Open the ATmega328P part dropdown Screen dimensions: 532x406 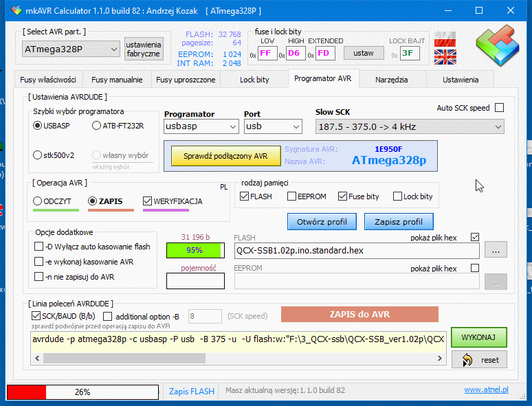click(71, 49)
